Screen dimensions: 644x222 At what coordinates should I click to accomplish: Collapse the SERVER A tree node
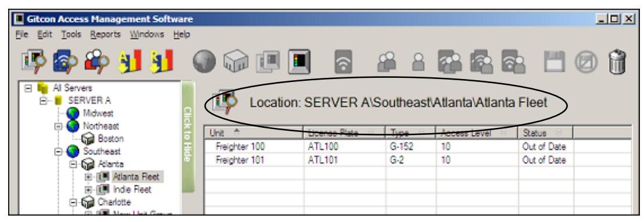point(43,101)
